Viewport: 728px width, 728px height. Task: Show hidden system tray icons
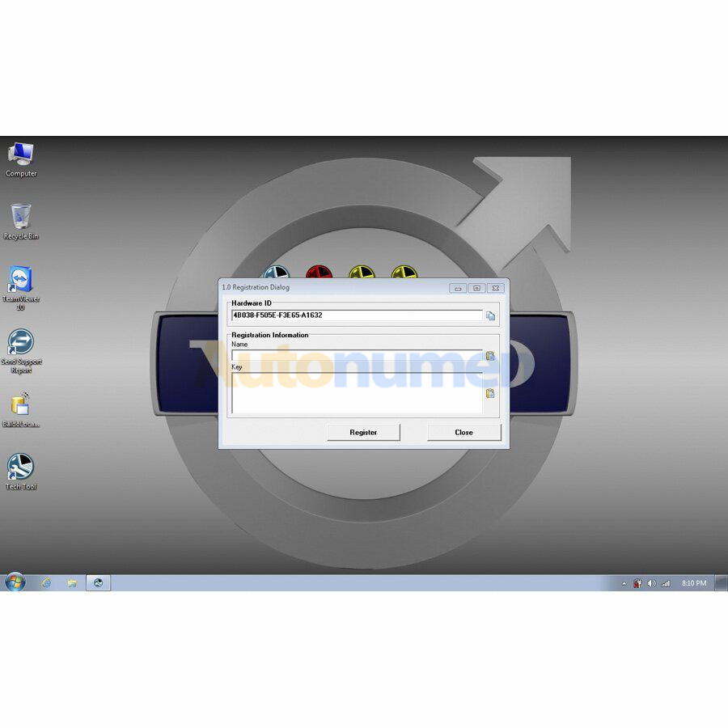[624, 583]
